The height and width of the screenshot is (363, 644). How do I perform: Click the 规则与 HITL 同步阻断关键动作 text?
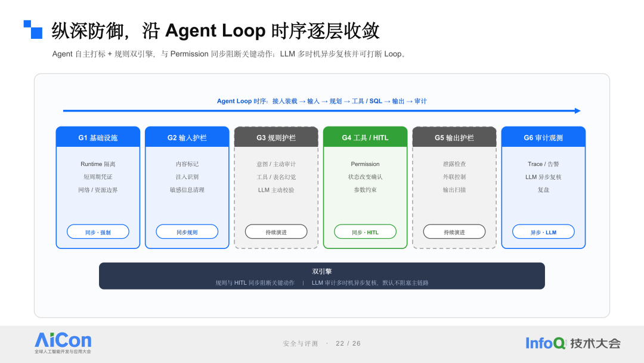point(255,283)
